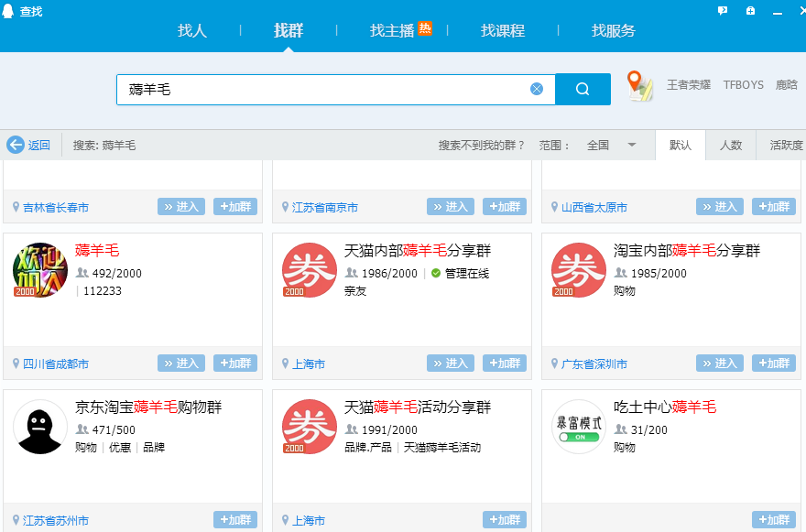Image resolution: width=806 pixels, height=532 pixels.
Task: Open location link 吉林省长春市
Action: coord(56,208)
